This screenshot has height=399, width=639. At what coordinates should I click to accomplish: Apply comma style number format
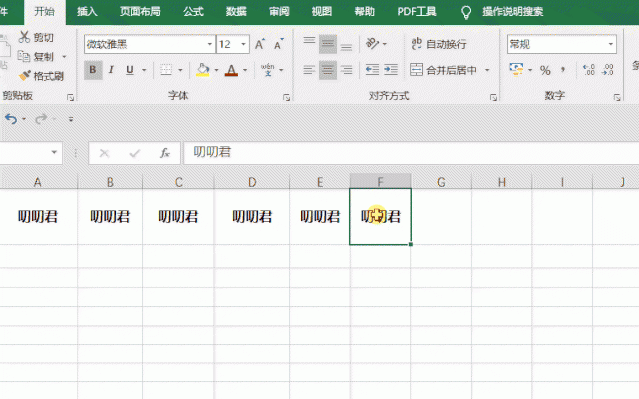pos(563,70)
